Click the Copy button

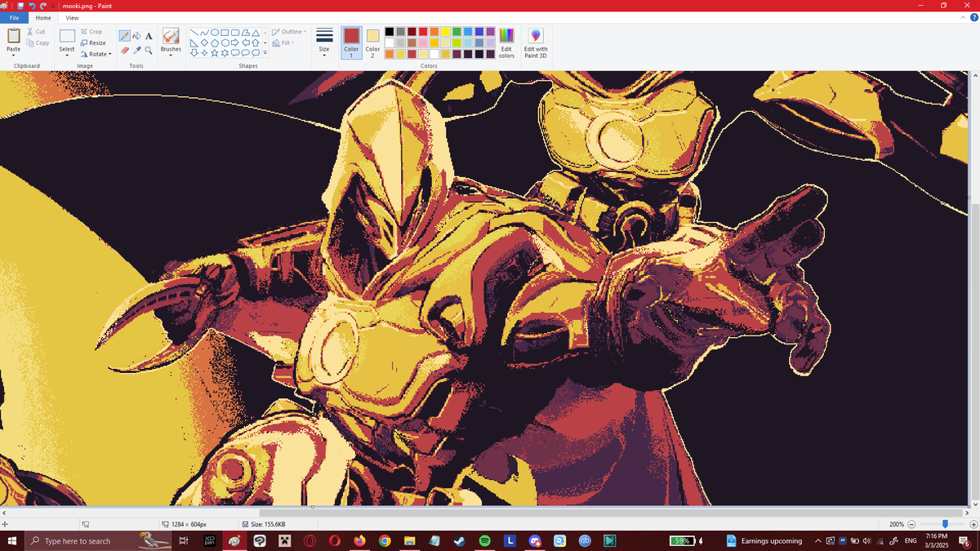[x=37, y=42]
